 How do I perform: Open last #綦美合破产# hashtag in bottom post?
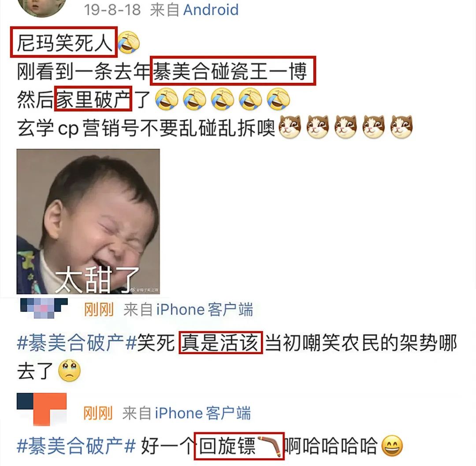coord(76,446)
